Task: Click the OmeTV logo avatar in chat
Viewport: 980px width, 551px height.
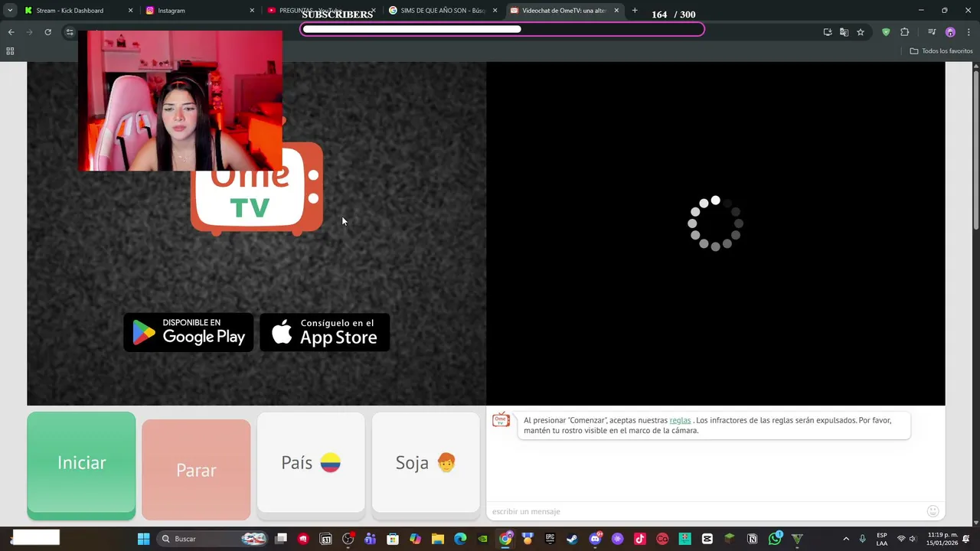Action: (x=501, y=420)
